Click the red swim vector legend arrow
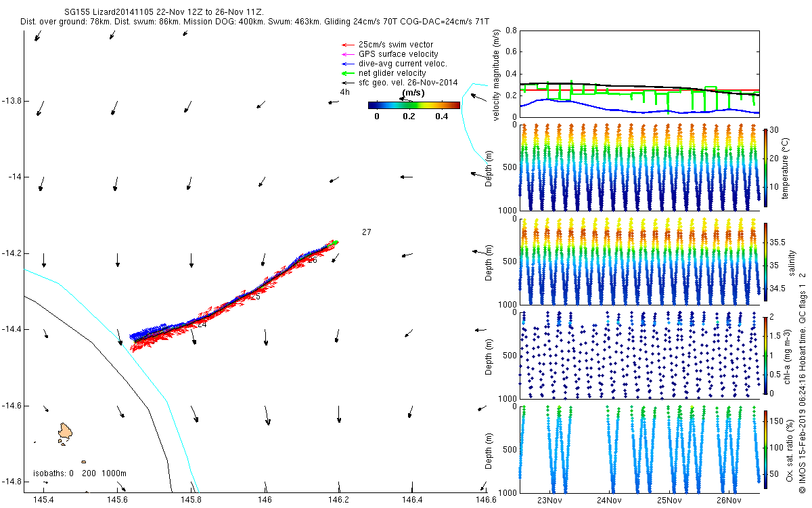 (348, 45)
